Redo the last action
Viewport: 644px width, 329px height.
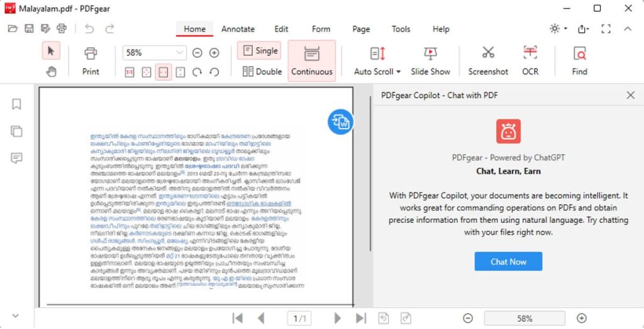click(109, 29)
